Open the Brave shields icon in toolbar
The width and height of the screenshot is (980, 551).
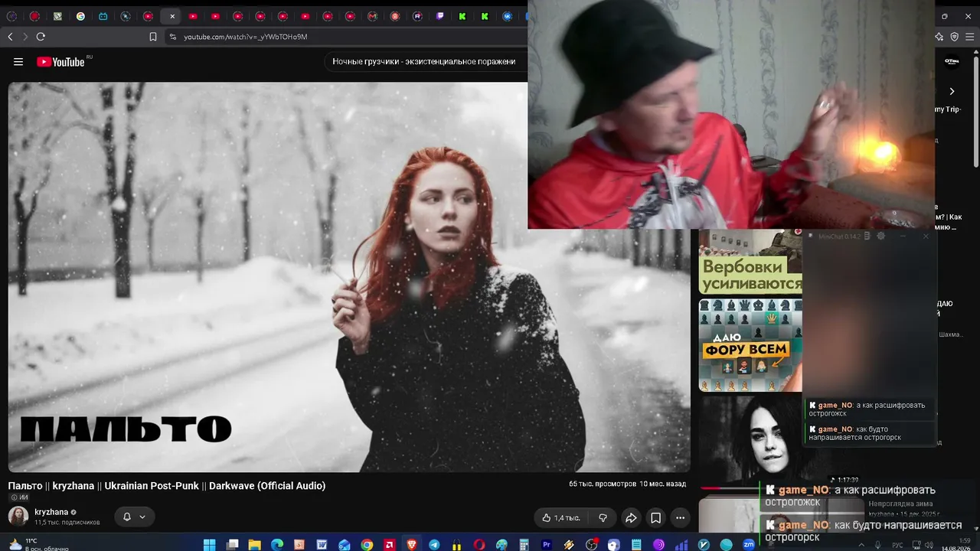[955, 37]
